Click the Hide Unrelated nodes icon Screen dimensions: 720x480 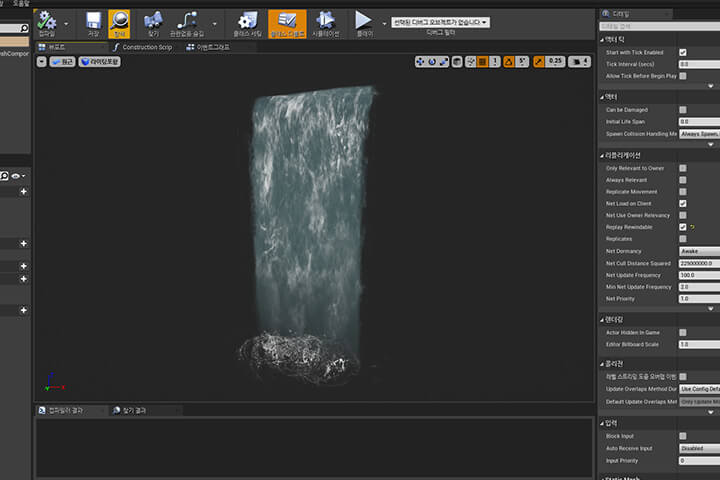pos(186,24)
